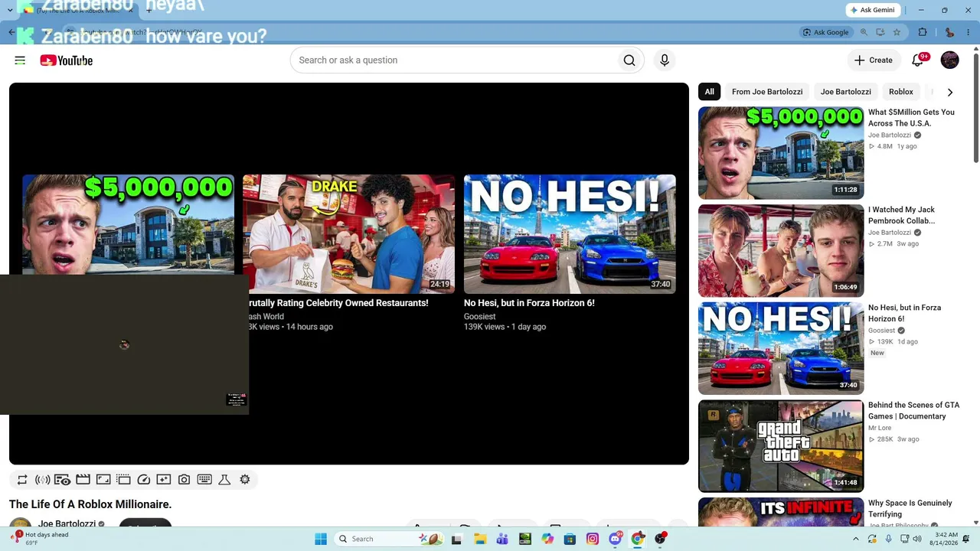Click the zoom magnifier in address bar
Viewport: 980px width, 551px height.
point(864,32)
